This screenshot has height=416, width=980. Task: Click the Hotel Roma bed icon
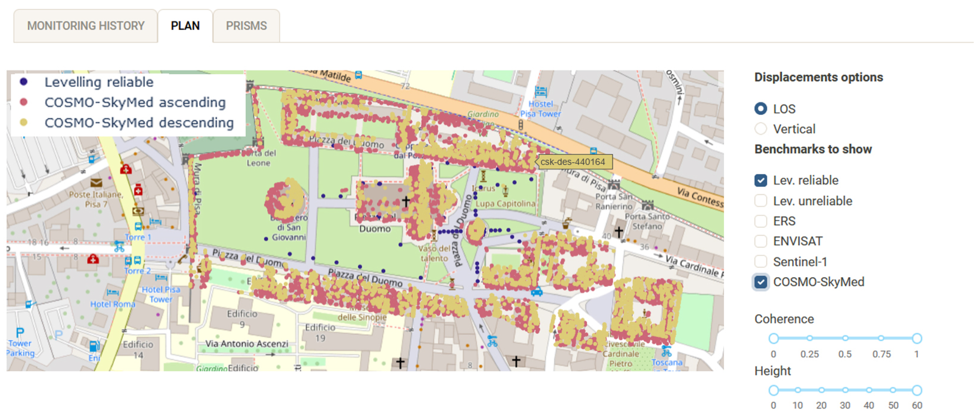pos(112,292)
